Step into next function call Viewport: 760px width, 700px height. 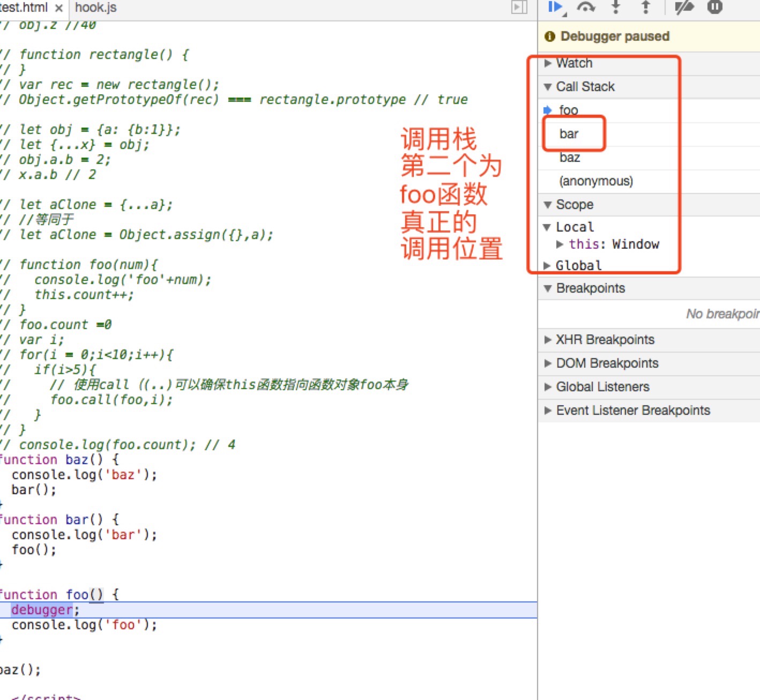point(616,7)
